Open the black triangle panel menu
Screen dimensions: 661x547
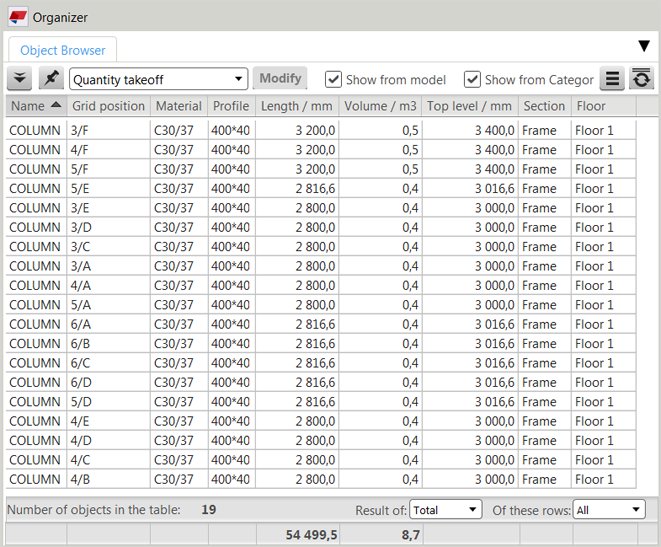tap(645, 46)
